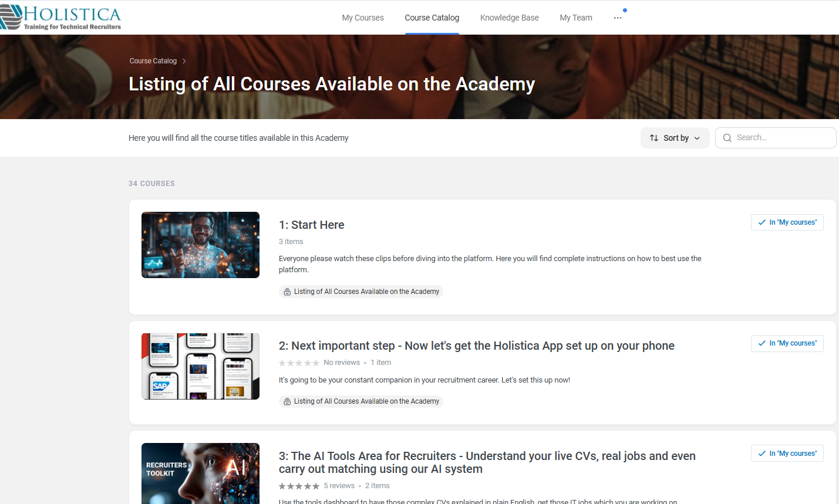Open the Sort by dropdown
This screenshot has height=504, width=839.
(675, 138)
